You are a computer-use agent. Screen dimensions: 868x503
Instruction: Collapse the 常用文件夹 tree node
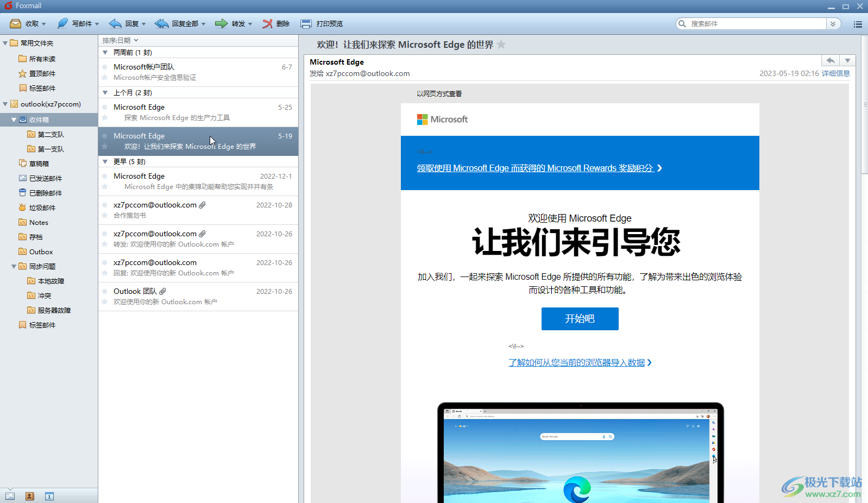coord(5,43)
